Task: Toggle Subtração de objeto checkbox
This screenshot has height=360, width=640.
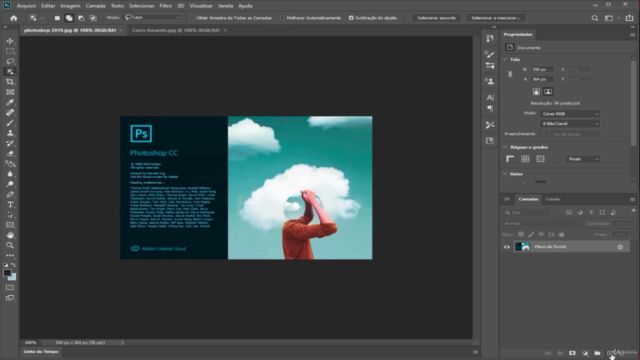Action: pyautogui.click(x=351, y=18)
